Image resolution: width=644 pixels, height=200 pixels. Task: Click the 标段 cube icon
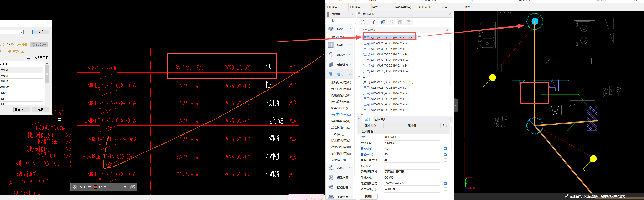331,29
